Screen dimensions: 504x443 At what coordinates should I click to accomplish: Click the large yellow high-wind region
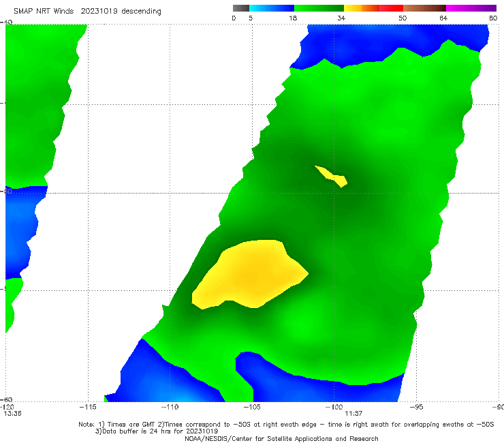(x=251, y=273)
